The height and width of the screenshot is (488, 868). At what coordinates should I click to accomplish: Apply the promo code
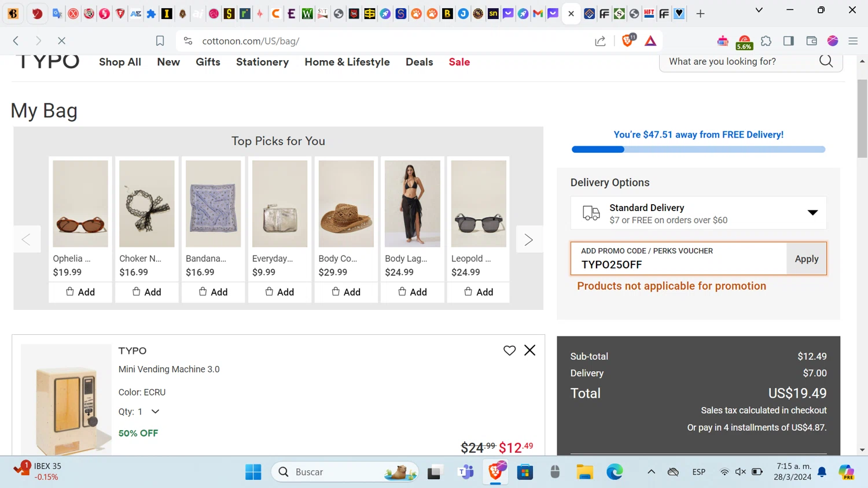point(806,258)
